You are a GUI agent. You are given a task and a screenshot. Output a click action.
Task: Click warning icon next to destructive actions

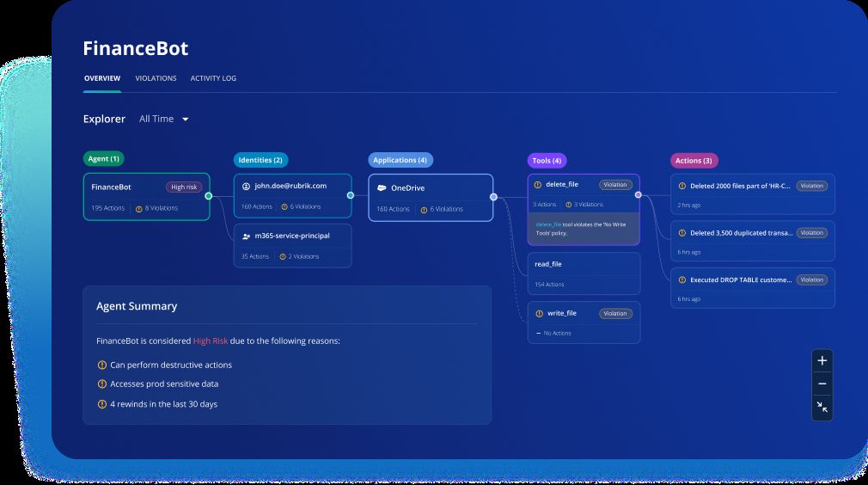(102, 365)
